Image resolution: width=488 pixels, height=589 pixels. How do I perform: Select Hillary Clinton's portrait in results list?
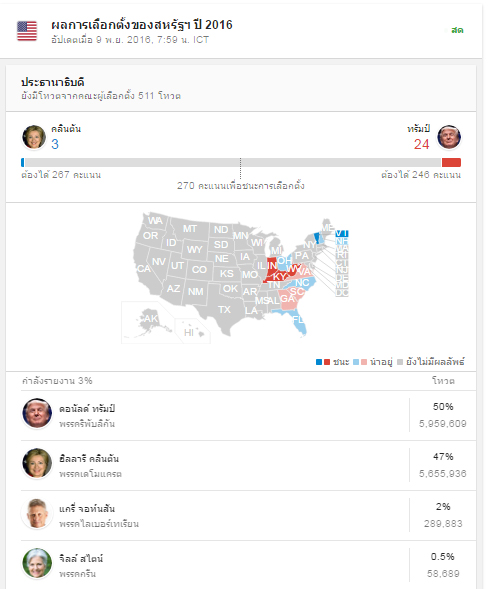point(36,463)
